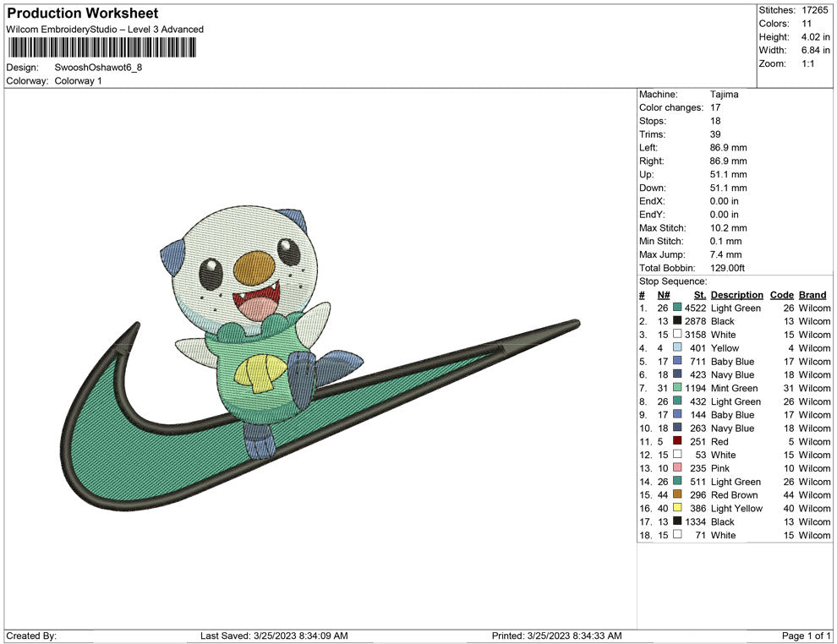Click the Stitches count '17265'
The width and height of the screenshot is (837, 644).
pyautogui.click(x=814, y=10)
